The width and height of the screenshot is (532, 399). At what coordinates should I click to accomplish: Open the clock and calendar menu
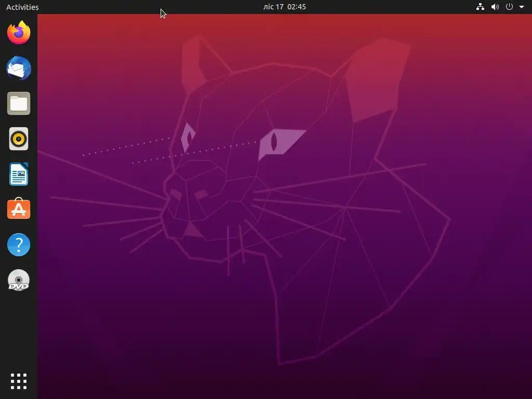(x=285, y=7)
